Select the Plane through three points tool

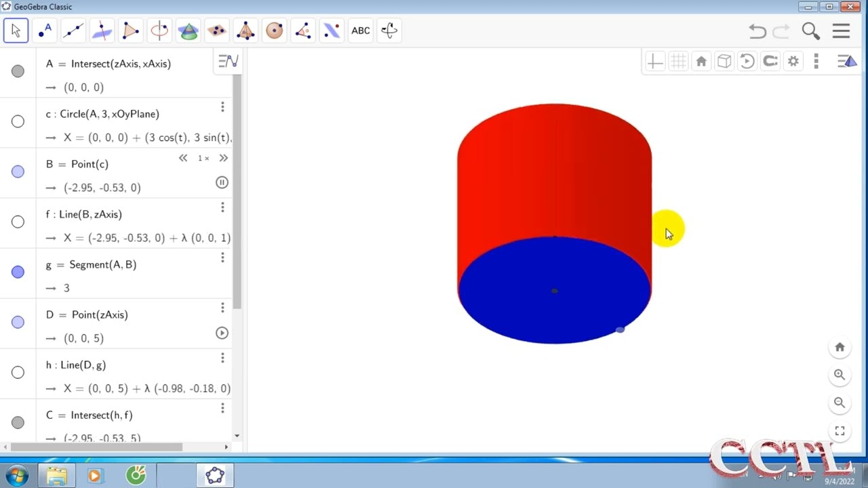217,30
